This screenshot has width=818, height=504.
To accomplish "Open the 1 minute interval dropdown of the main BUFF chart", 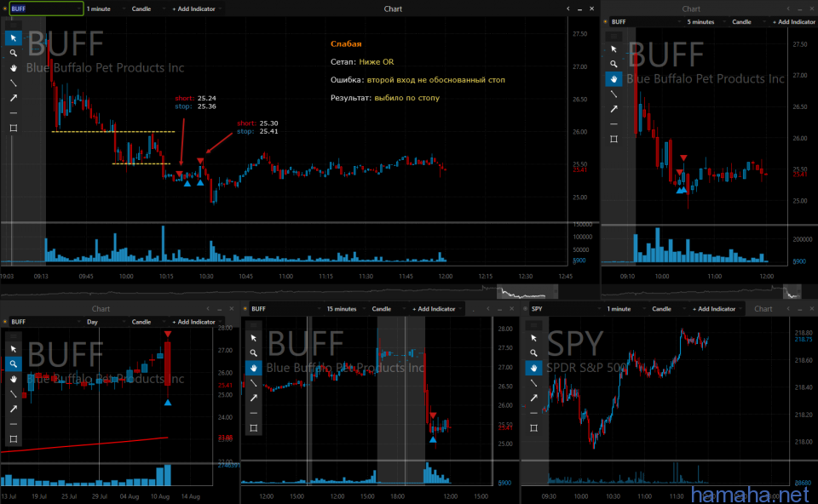I will 106,9.
